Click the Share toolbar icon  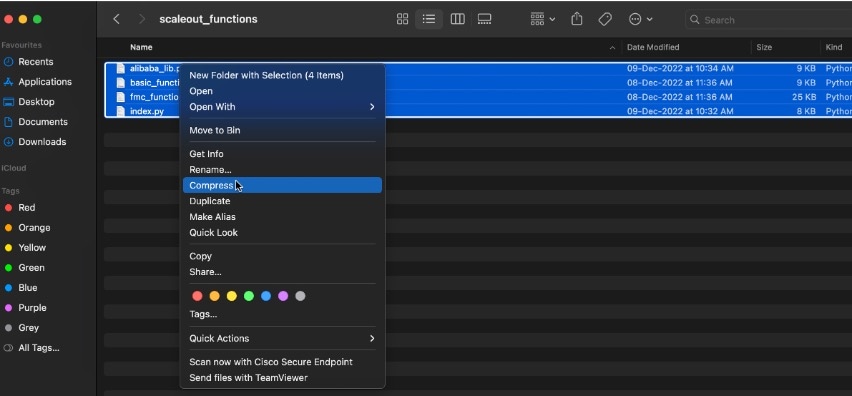click(x=577, y=20)
